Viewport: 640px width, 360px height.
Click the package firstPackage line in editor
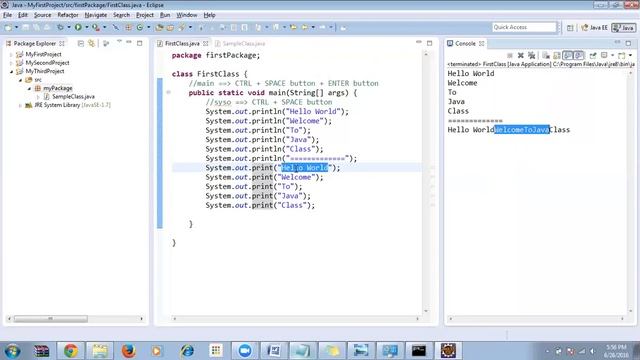click(x=216, y=56)
